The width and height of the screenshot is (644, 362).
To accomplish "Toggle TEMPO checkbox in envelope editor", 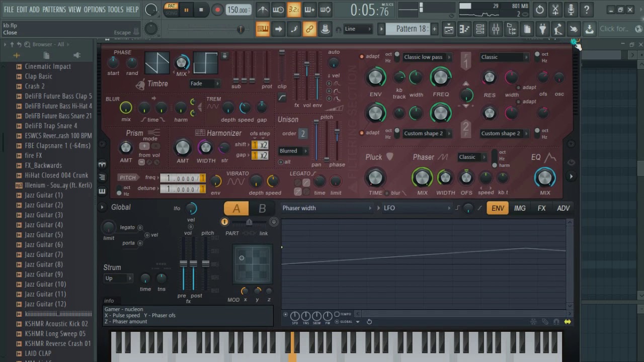I will [x=337, y=314].
